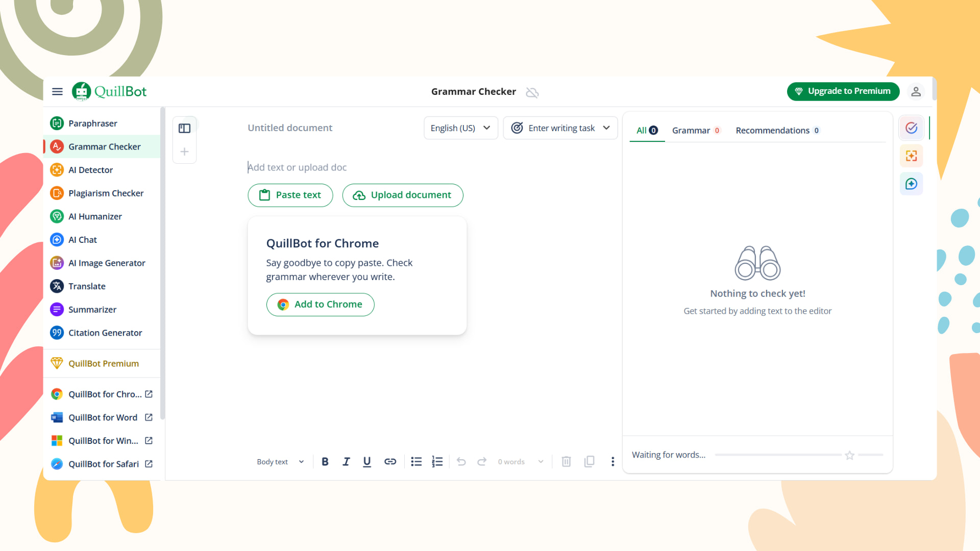This screenshot has height=551, width=980.
Task: Toggle bold formatting
Action: (x=325, y=462)
